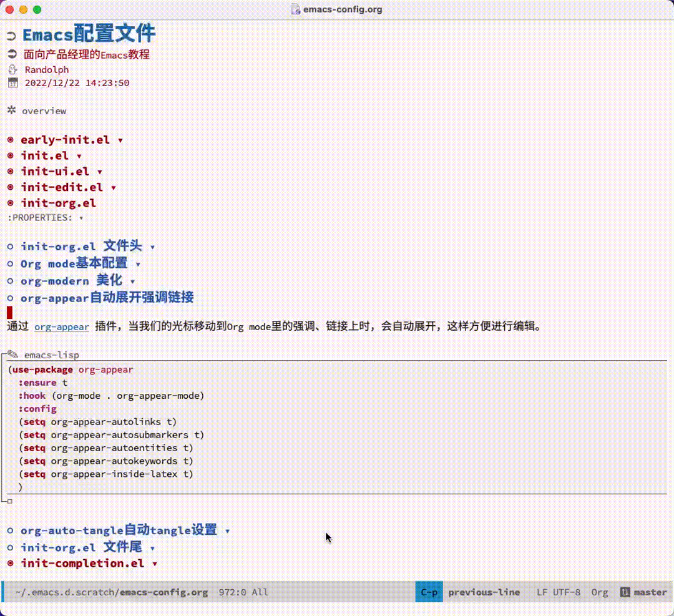Click the emacs-config.org window title
Image resolution: width=674 pixels, height=616 pixels.
tap(343, 9)
